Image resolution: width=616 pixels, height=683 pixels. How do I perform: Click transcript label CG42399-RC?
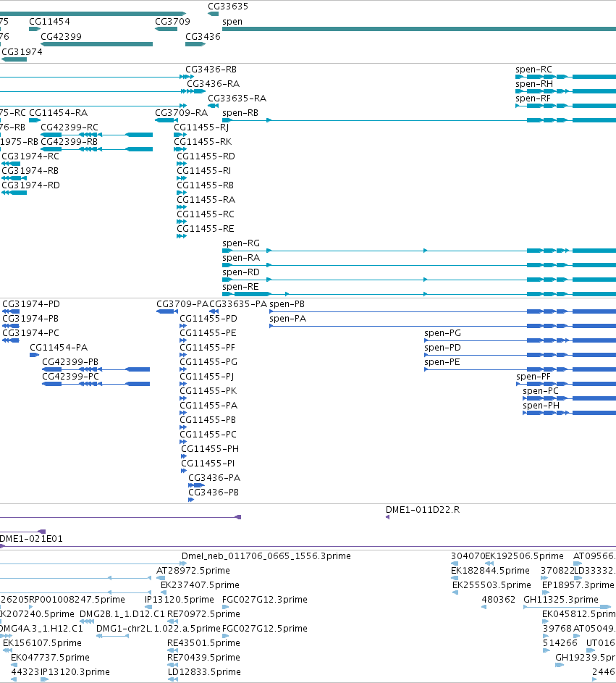coord(69,127)
